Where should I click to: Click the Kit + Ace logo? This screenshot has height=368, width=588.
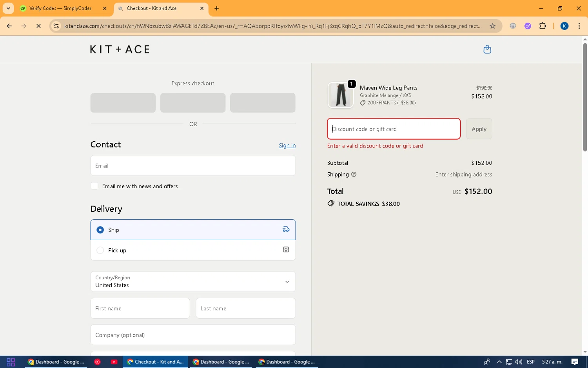pyautogui.click(x=120, y=49)
